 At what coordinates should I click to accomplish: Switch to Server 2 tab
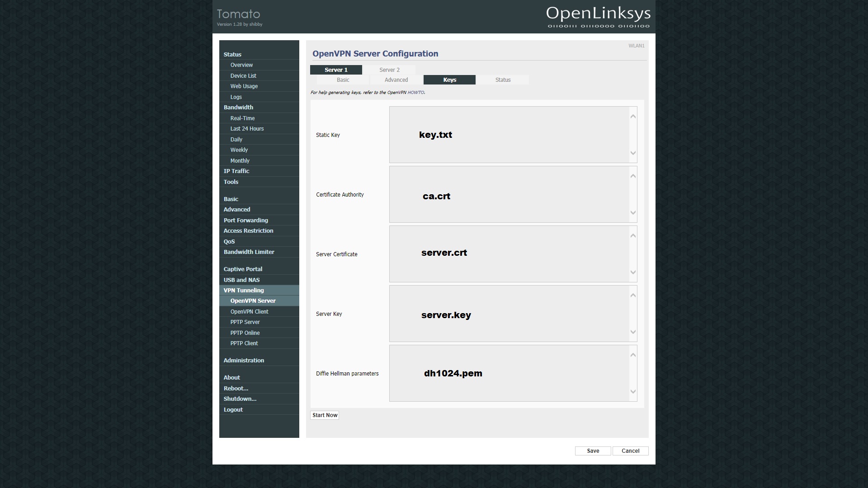[x=389, y=70]
